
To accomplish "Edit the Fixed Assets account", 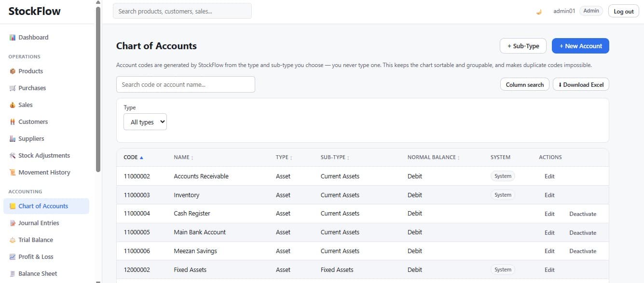I will click(x=549, y=270).
